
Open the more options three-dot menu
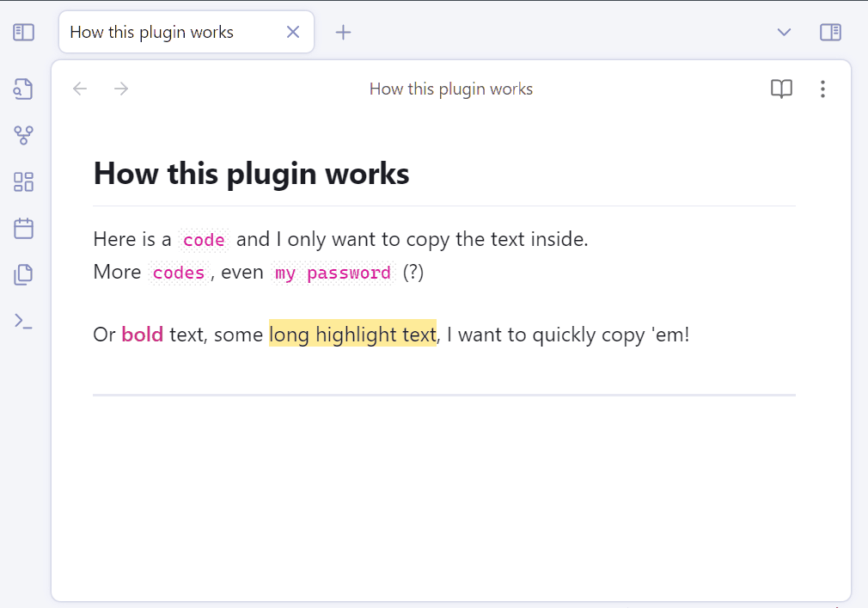(x=822, y=89)
